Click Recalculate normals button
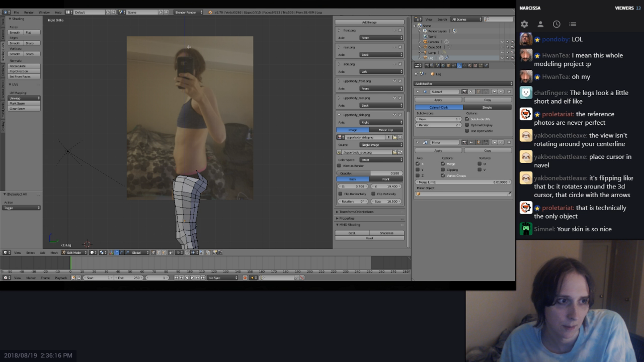Image resolution: width=644 pixels, height=362 pixels. click(x=24, y=66)
